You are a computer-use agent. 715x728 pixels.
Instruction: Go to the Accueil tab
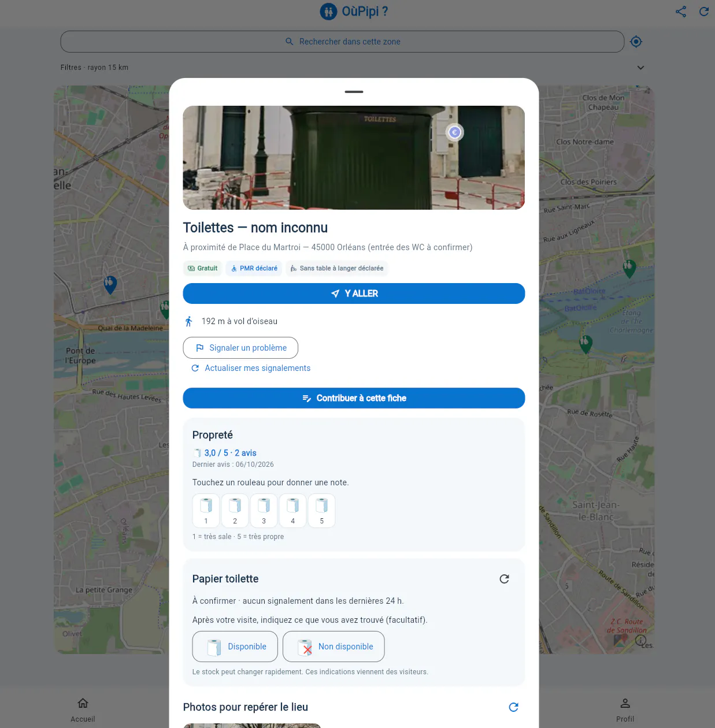click(83, 710)
